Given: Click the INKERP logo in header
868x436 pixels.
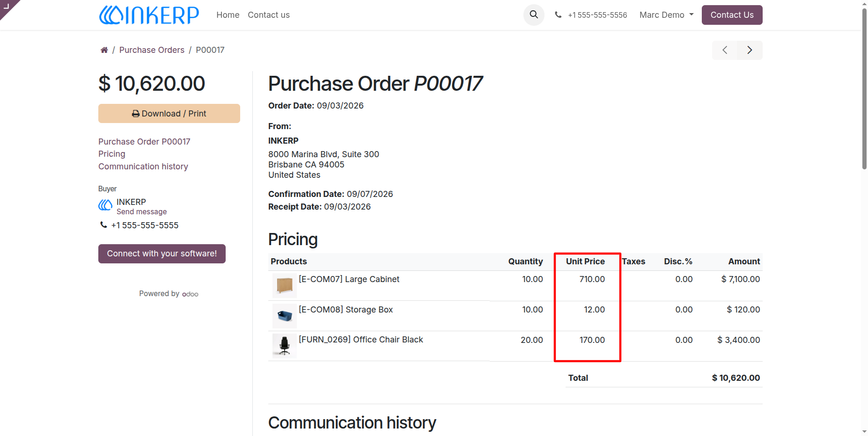Looking at the screenshot, I should pyautogui.click(x=149, y=15).
